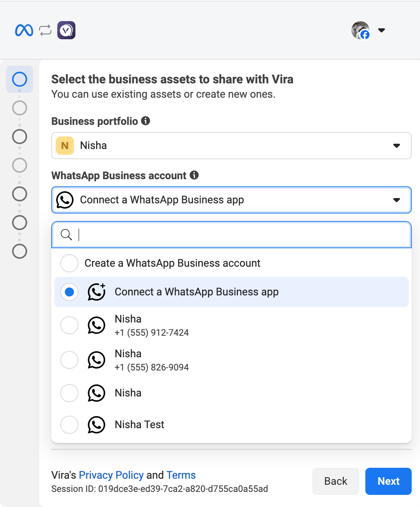Select Create a WhatsApp Business account radio

click(69, 263)
